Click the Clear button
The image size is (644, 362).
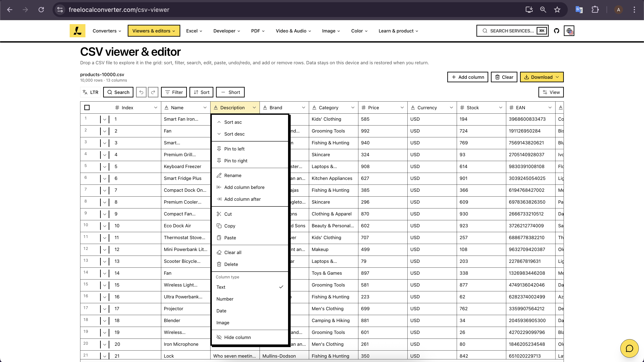tap(504, 77)
